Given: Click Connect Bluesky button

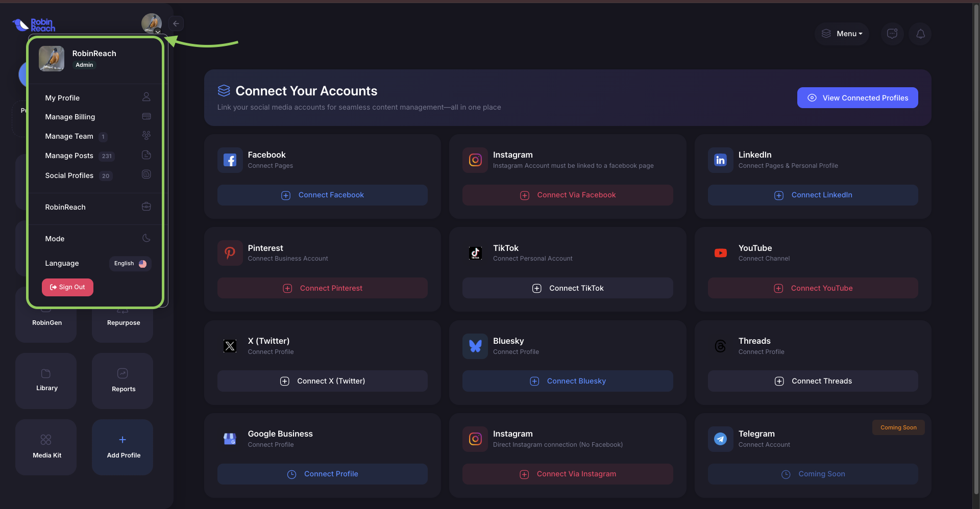Looking at the screenshot, I should pos(568,381).
